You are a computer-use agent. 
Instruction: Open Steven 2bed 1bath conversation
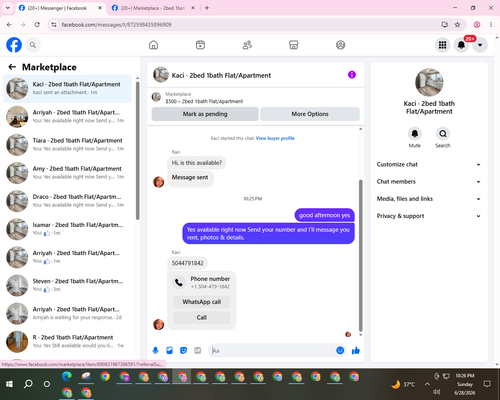(x=67, y=285)
